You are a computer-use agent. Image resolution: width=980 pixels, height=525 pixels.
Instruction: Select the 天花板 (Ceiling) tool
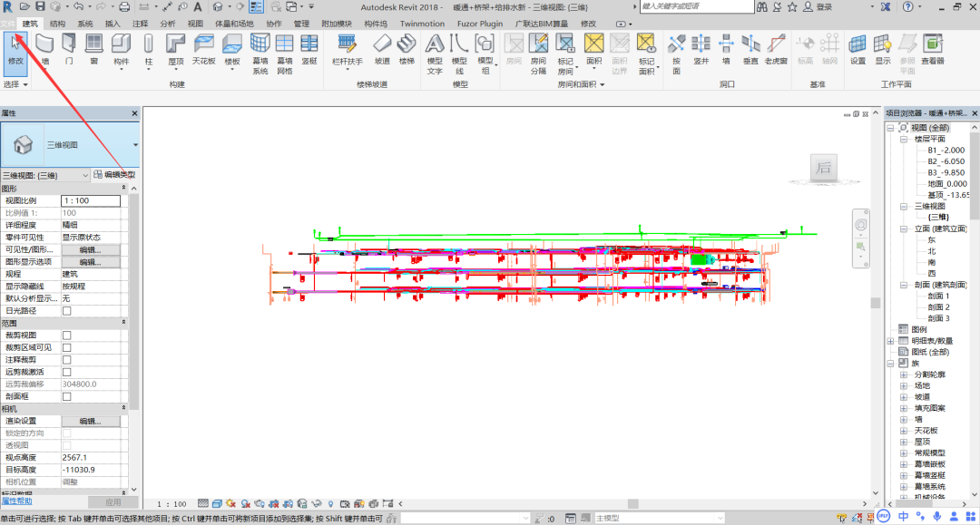pyautogui.click(x=204, y=49)
